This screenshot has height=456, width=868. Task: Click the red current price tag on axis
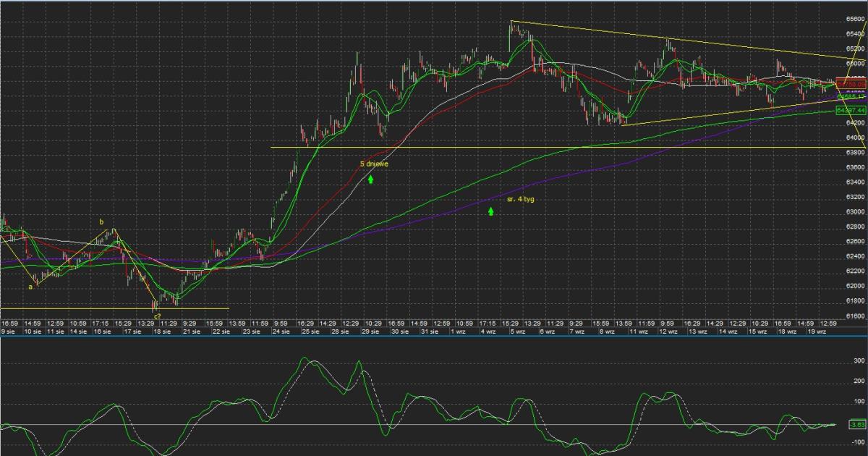pos(850,83)
